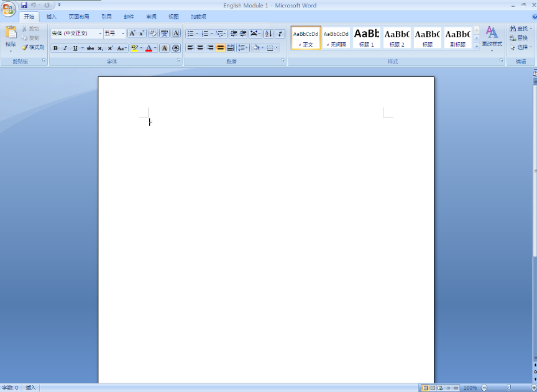Switch to the 插入 (Insert) tab

pyautogui.click(x=52, y=17)
